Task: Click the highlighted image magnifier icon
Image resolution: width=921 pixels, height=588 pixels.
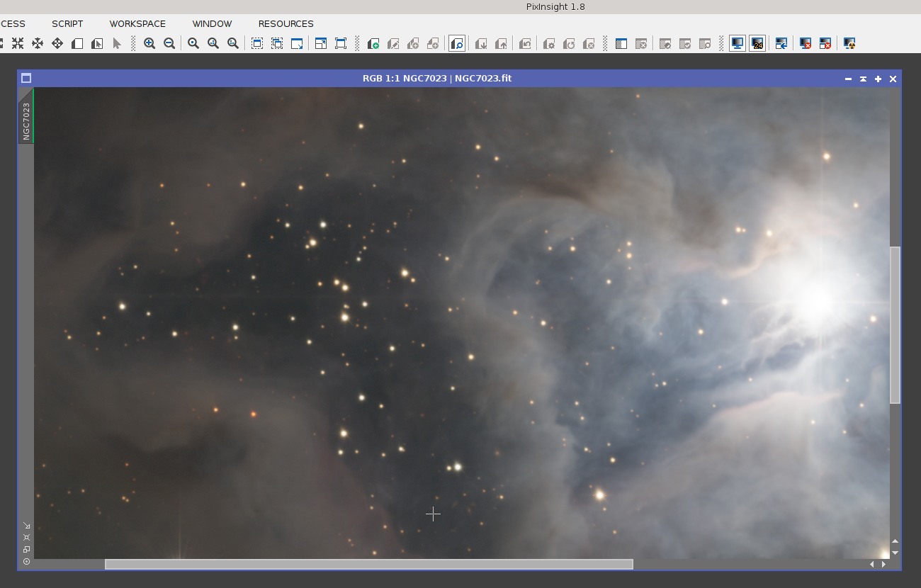Action: coord(457,43)
